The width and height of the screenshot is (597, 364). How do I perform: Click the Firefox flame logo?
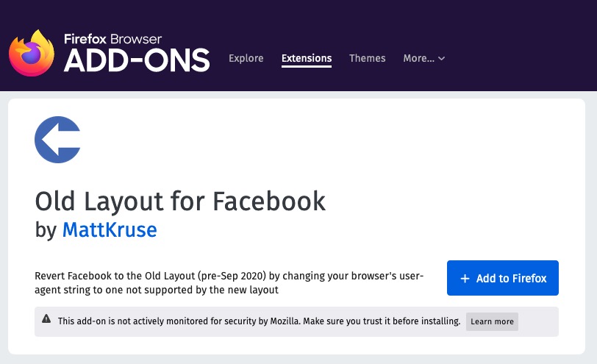(x=32, y=53)
